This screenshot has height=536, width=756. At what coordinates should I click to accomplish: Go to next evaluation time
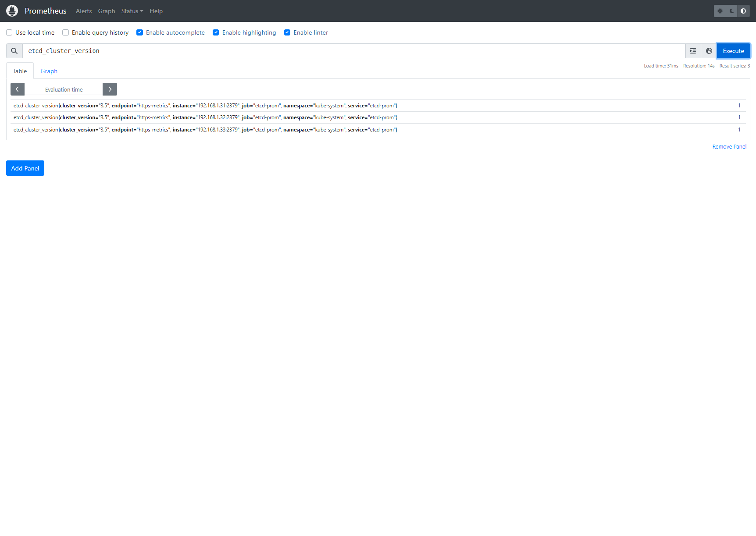[110, 89]
